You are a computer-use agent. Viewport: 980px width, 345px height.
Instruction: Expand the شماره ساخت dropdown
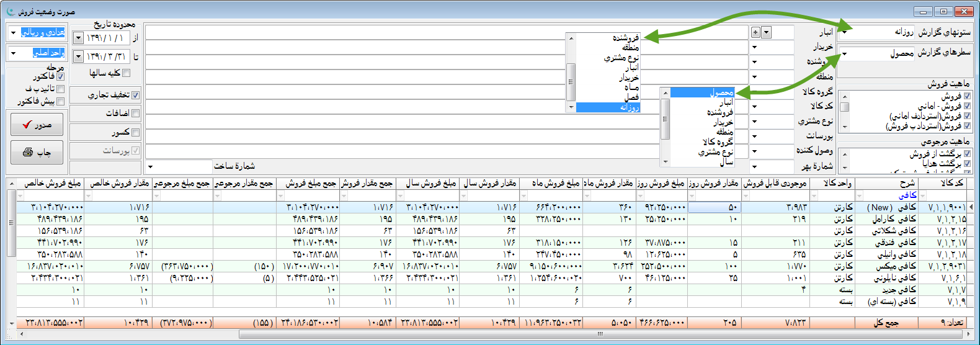(151, 166)
